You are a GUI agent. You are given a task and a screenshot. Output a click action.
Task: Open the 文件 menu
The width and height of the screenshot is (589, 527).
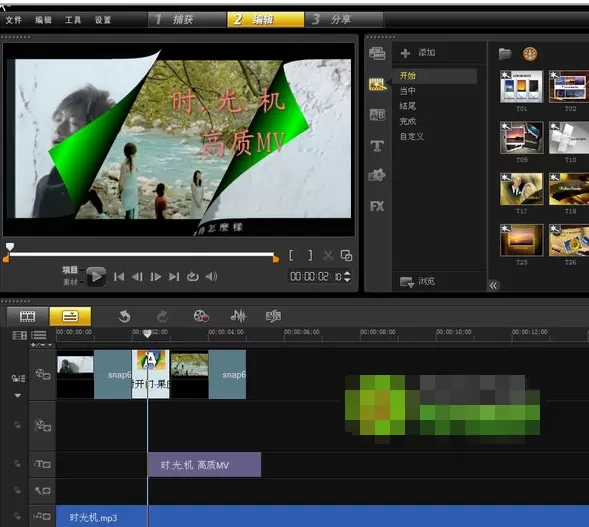(14, 20)
